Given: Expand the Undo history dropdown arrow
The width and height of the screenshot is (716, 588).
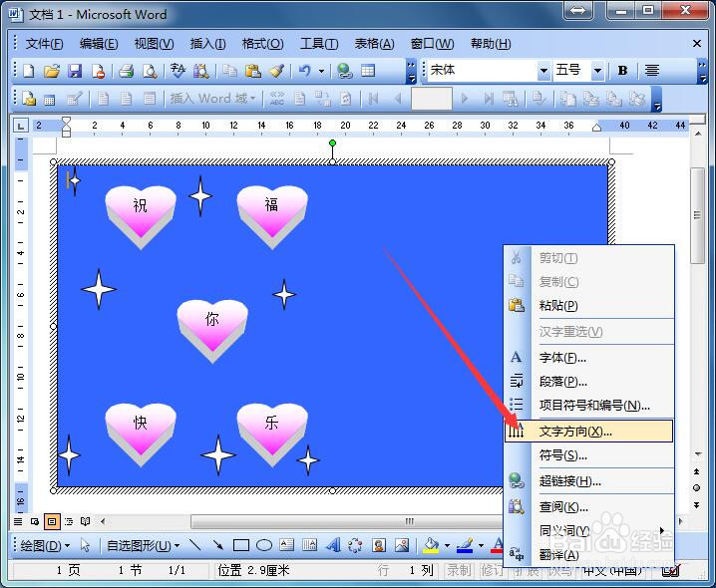Looking at the screenshot, I should (321, 71).
